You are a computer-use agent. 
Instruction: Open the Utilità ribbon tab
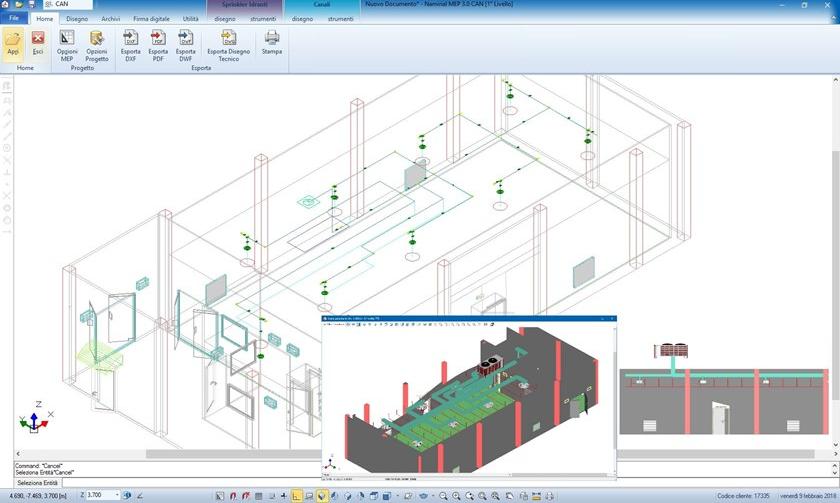(x=190, y=18)
